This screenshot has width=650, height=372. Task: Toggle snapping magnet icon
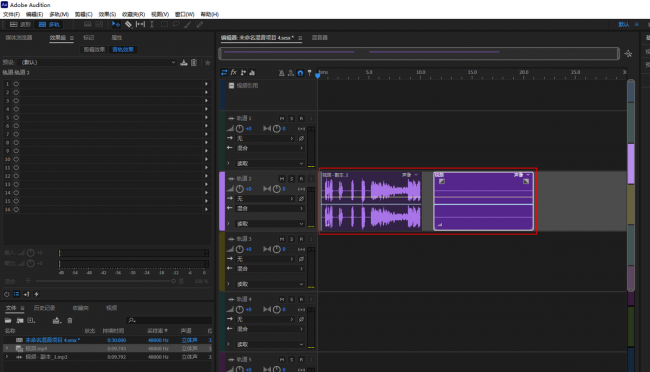pyautogui.click(x=300, y=73)
